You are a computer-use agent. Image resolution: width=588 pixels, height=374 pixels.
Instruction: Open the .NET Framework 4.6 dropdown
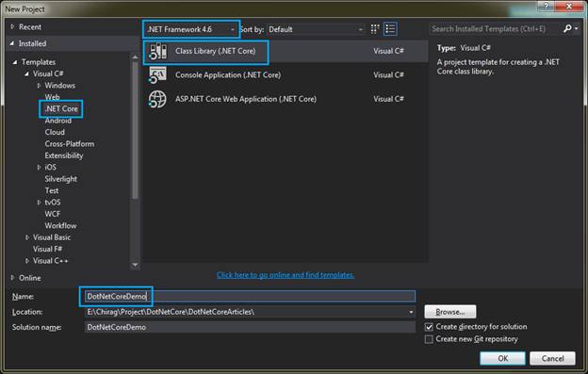pyautogui.click(x=191, y=29)
